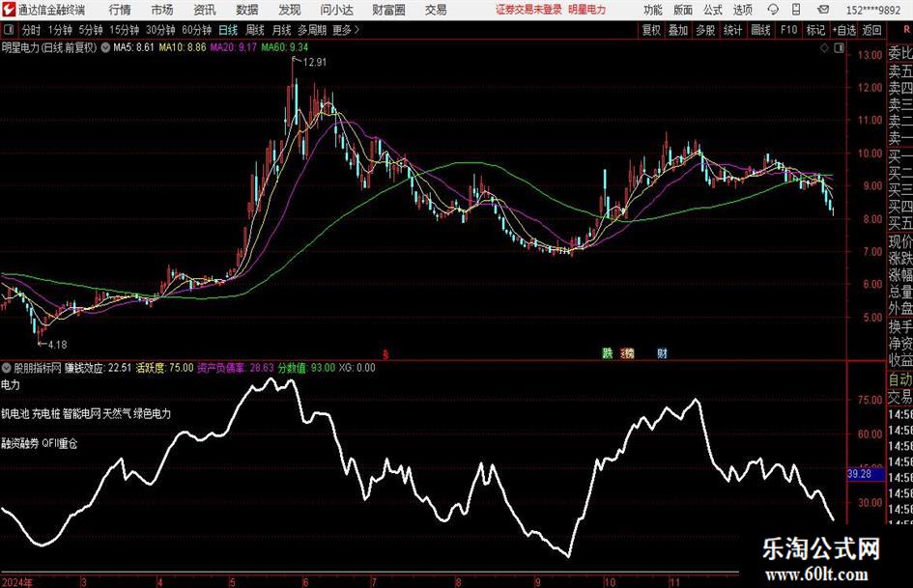The image size is (913, 588).
Task: Expand the 更多 period options
Action: pyautogui.click(x=346, y=30)
